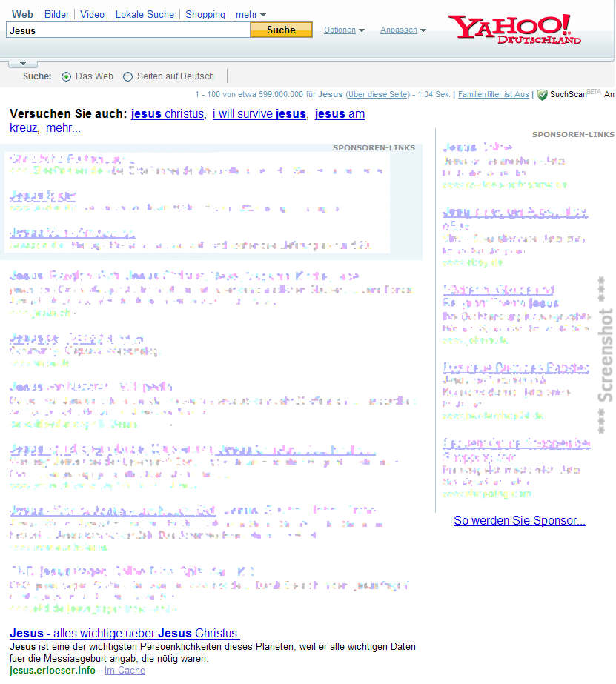Click the SuchScan label text
Image resolution: width=616 pixels, height=684 pixels.
click(568, 94)
